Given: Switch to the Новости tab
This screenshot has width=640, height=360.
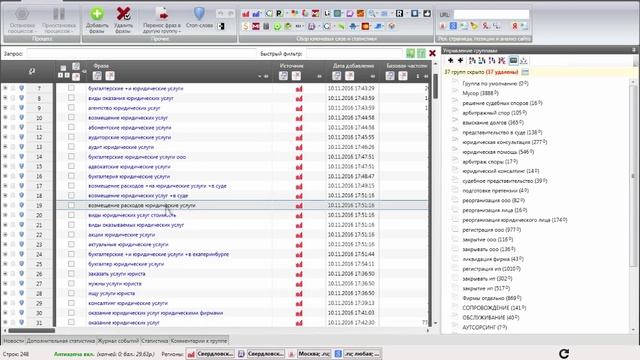Looking at the screenshot, I should (x=14, y=340).
